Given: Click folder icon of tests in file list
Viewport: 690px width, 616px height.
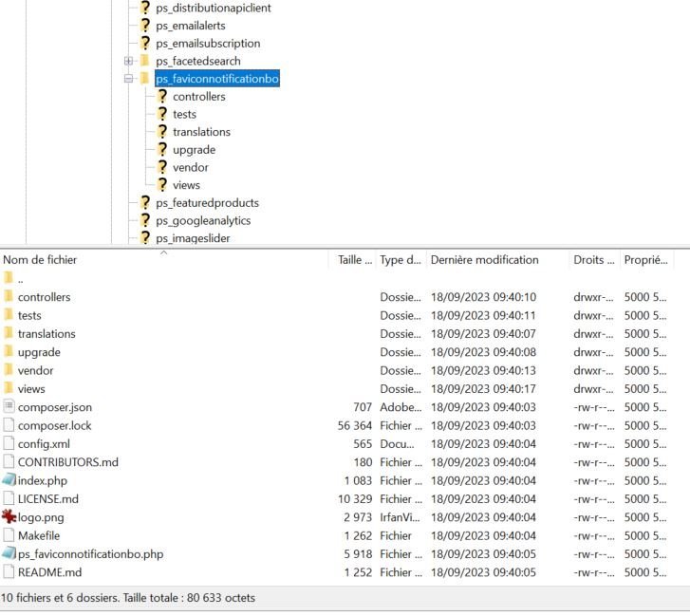Looking at the screenshot, I should (x=9, y=314).
